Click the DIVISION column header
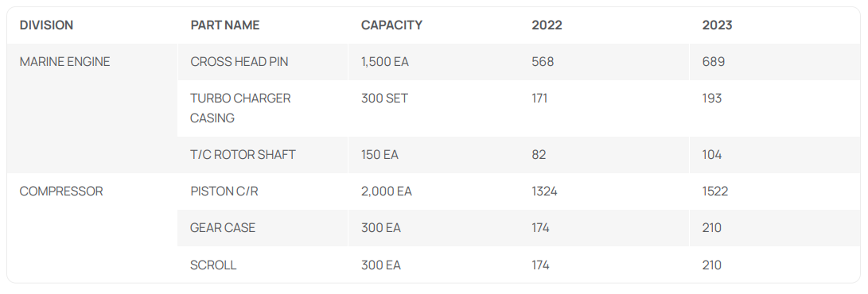This screenshot has width=868, height=294. coord(46,25)
